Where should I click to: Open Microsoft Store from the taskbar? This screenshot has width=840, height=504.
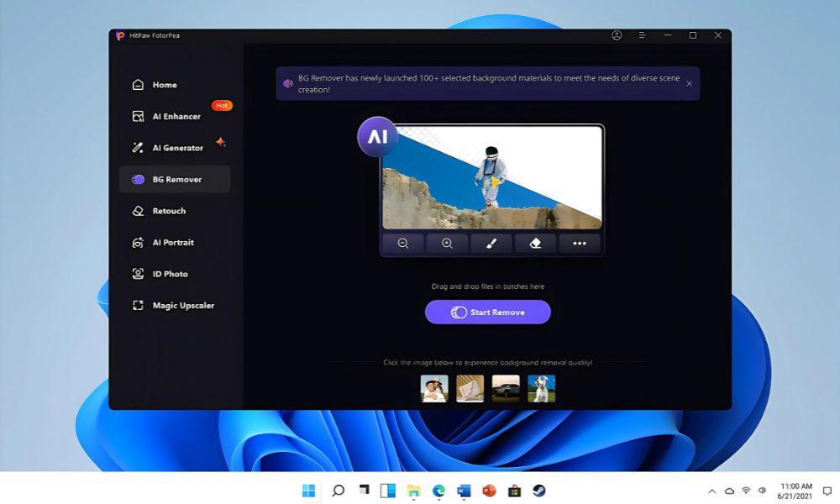click(514, 491)
